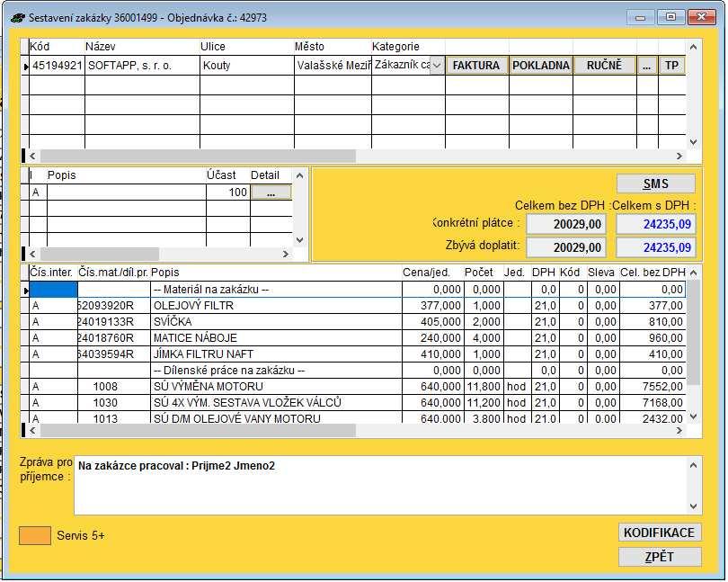The width and height of the screenshot is (728, 582).
Task: Click the TP button
Action: pos(671,66)
